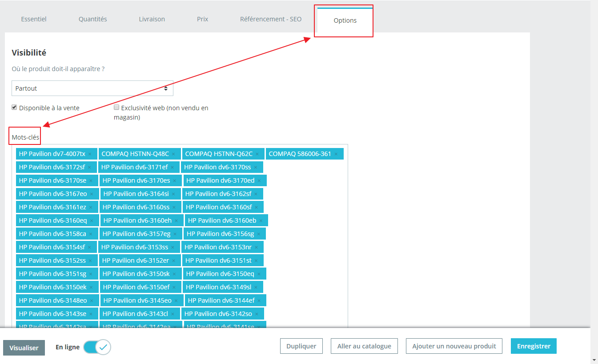Image resolution: width=598 pixels, height=364 pixels.
Task: Remove the HP Pavilion dv6-3156sg tag
Action: coord(259,234)
